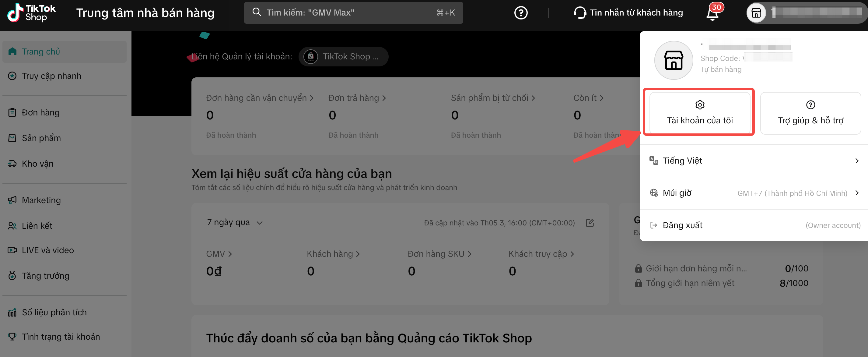Click the Tiếng Việt language translate icon
868x357 pixels.
point(653,161)
